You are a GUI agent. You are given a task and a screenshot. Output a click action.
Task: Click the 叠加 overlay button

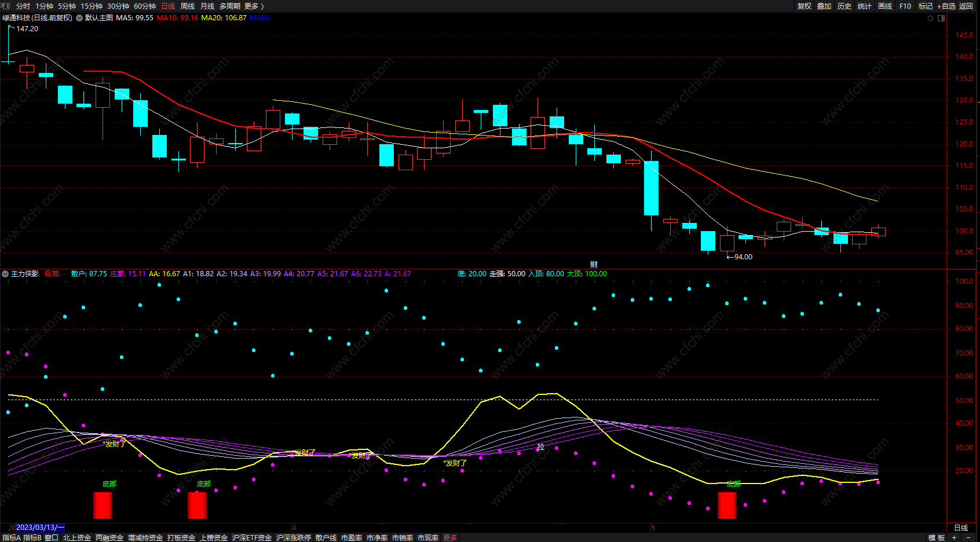point(824,6)
